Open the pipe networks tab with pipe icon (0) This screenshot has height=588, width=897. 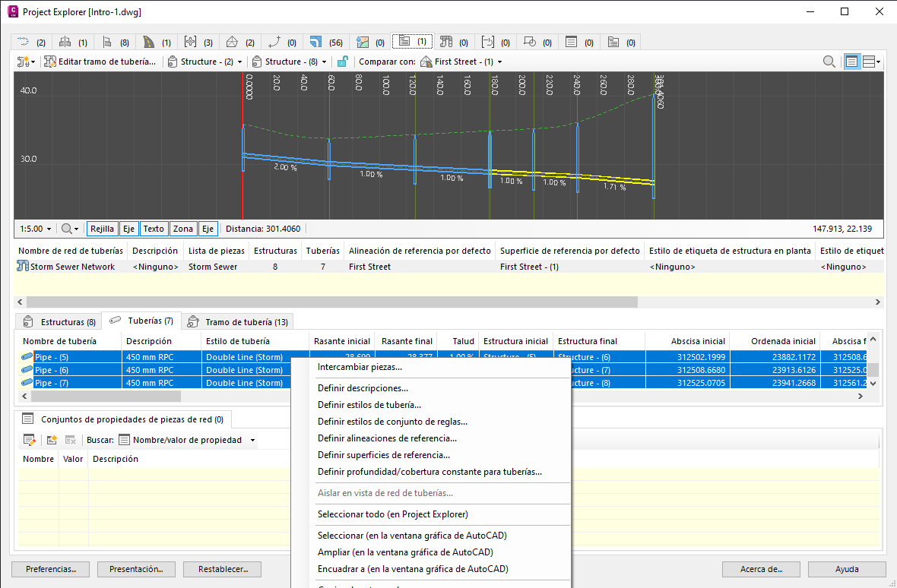point(454,42)
